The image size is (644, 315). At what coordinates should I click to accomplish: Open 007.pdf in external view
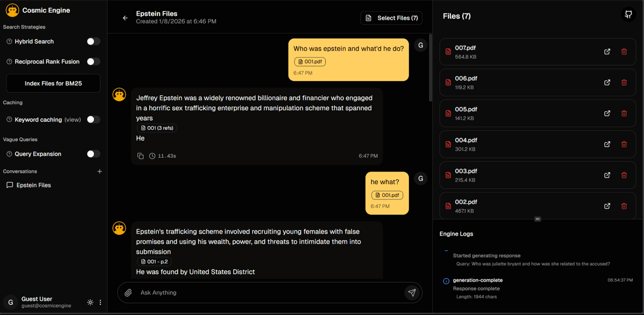click(x=607, y=52)
